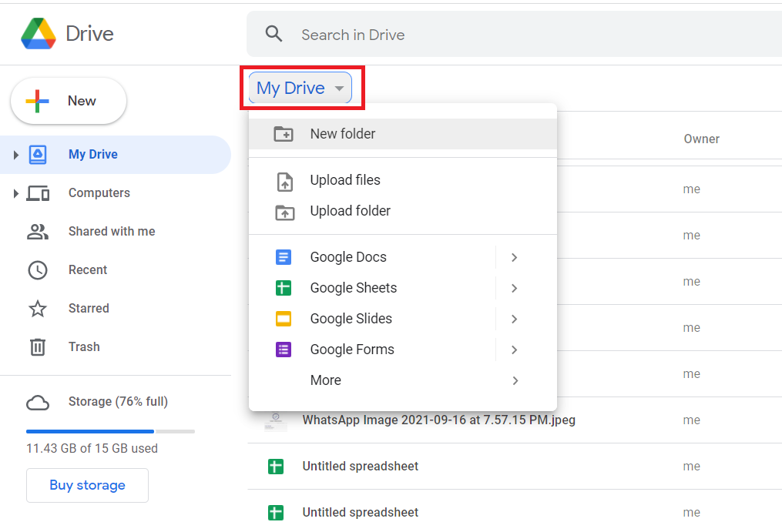Open the My Drive breadcrumb dropdown
Image resolution: width=782 pixels, height=532 pixels.
click(300, 89)
